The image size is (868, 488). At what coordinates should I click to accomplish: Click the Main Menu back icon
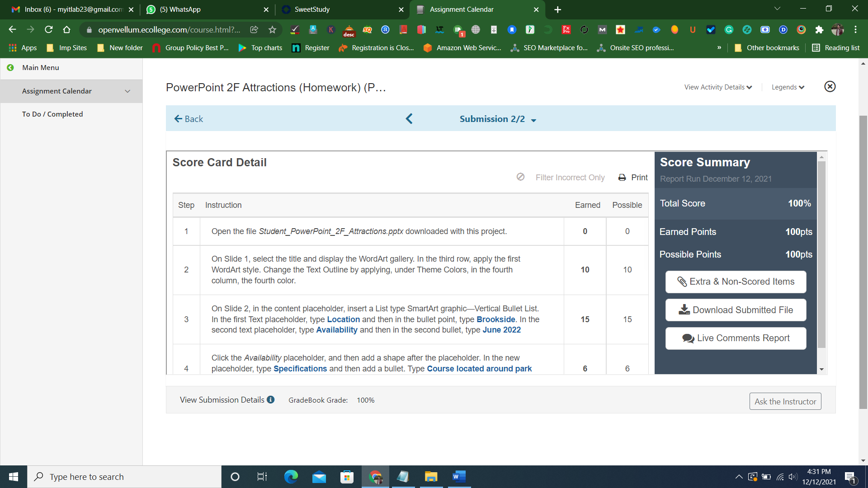10,67
